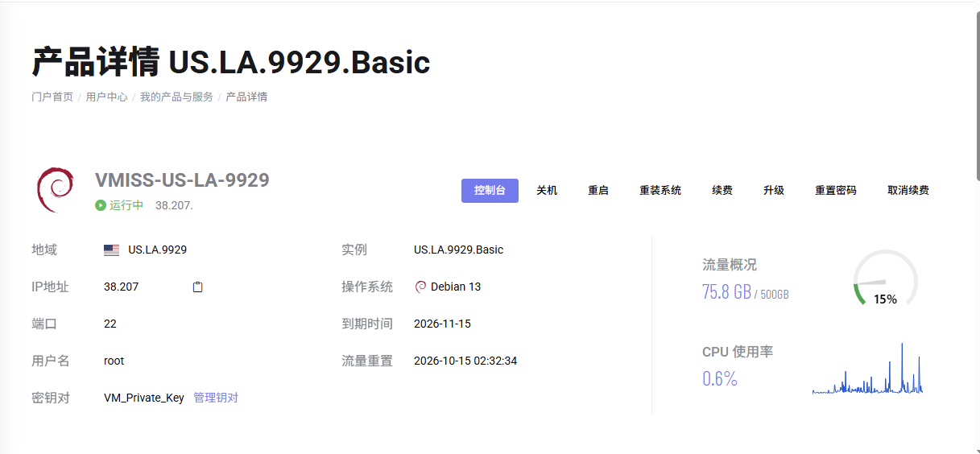
Task: Click the region value US.LA.9929
Action: 158,250
